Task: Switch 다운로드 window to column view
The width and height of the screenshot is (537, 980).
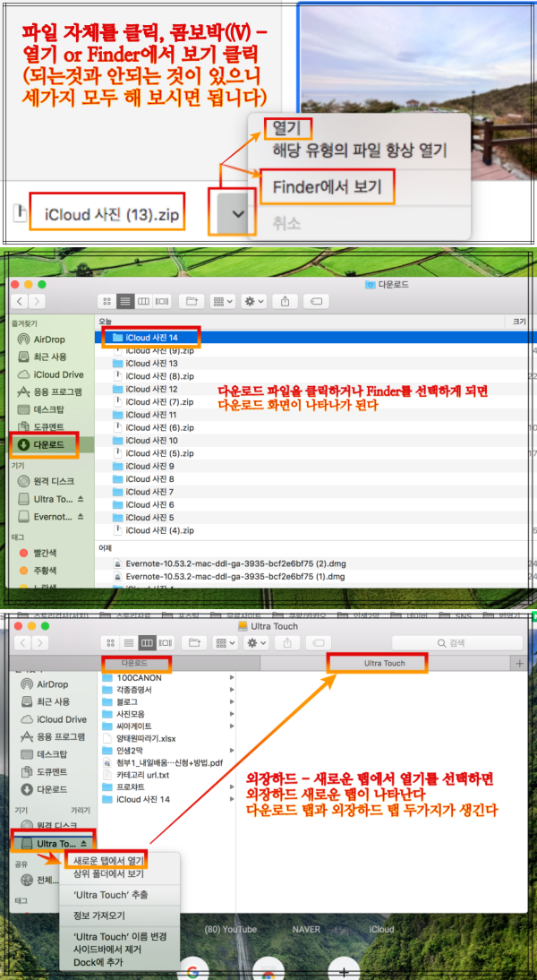Action: coord(142,301)
